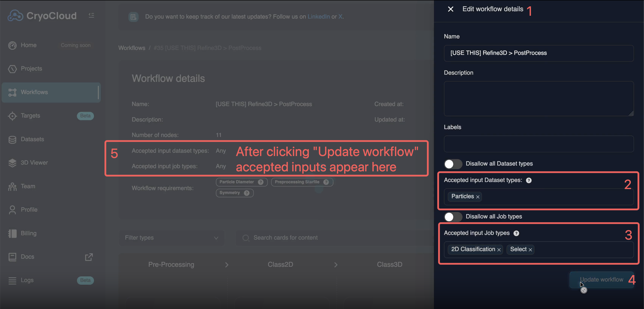Open Datasets in the sidebar
Image resolution: width=644 pixels, height=309 pixels.
coord(32,139)
